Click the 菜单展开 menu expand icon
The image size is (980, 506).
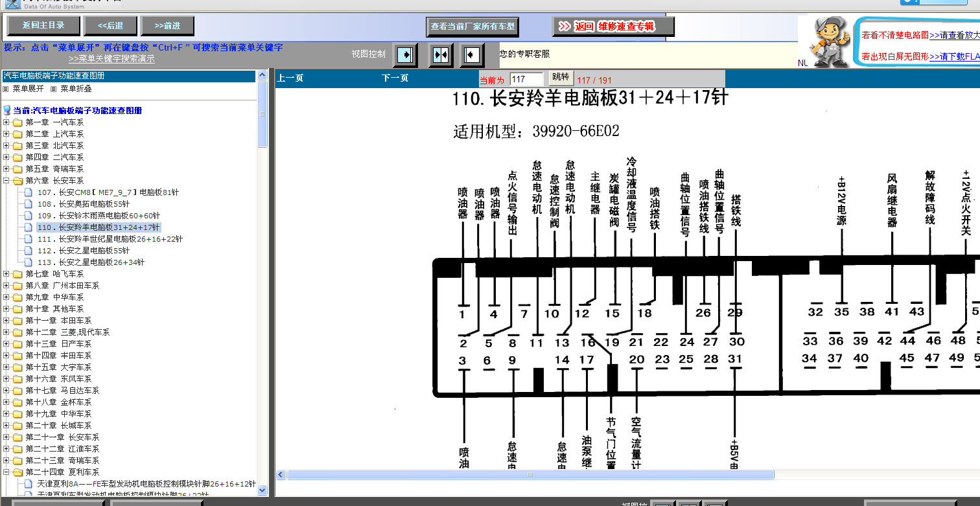[6, 89]
